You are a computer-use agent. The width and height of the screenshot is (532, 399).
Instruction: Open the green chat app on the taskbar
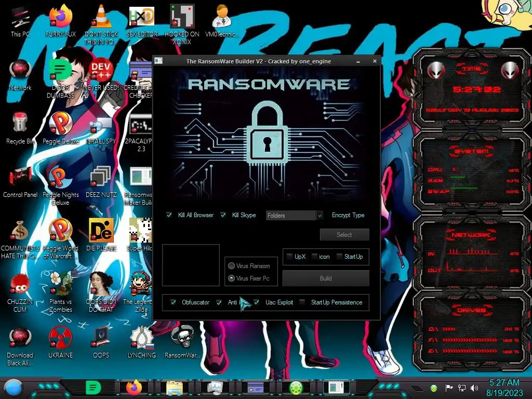click(93, 388)
